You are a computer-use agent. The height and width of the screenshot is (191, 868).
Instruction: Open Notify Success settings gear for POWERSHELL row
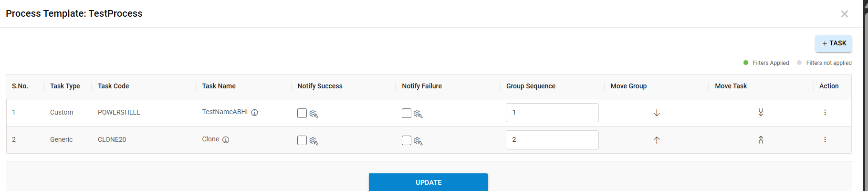tap(314, 114)
